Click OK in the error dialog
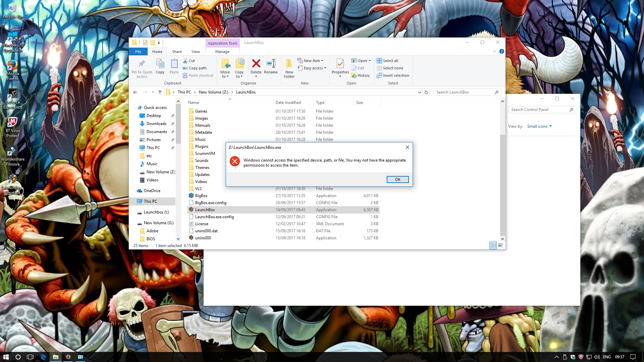Image resolution: width=644 pixels, height=362 pixels. (397, 179)
